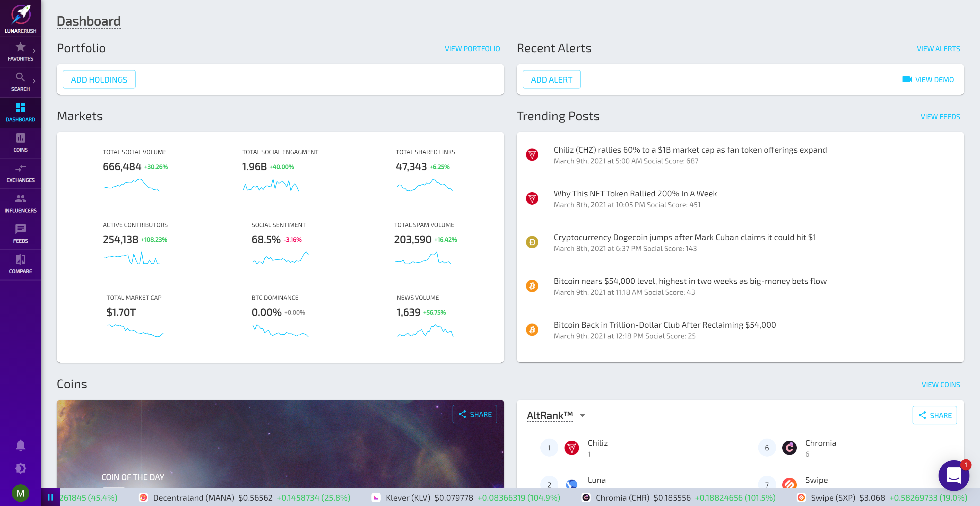Open the Favorites sidebar item

tap(20, 51)
